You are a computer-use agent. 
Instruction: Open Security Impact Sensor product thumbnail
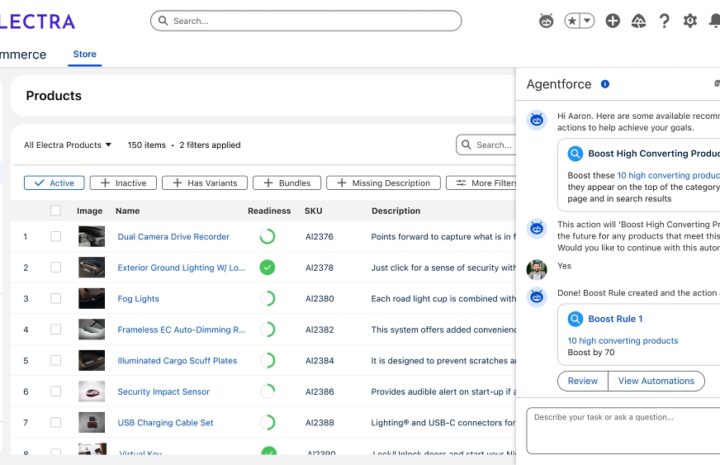[91, 392]
